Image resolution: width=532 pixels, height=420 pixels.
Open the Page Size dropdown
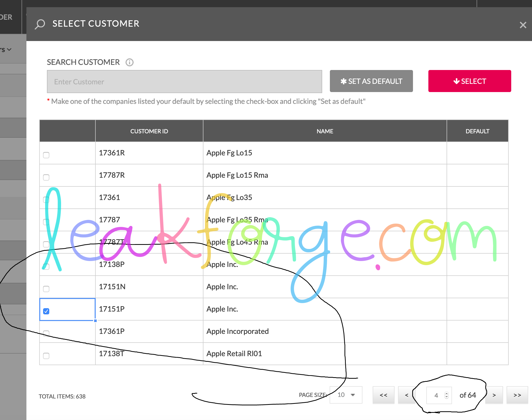point(346,395)
